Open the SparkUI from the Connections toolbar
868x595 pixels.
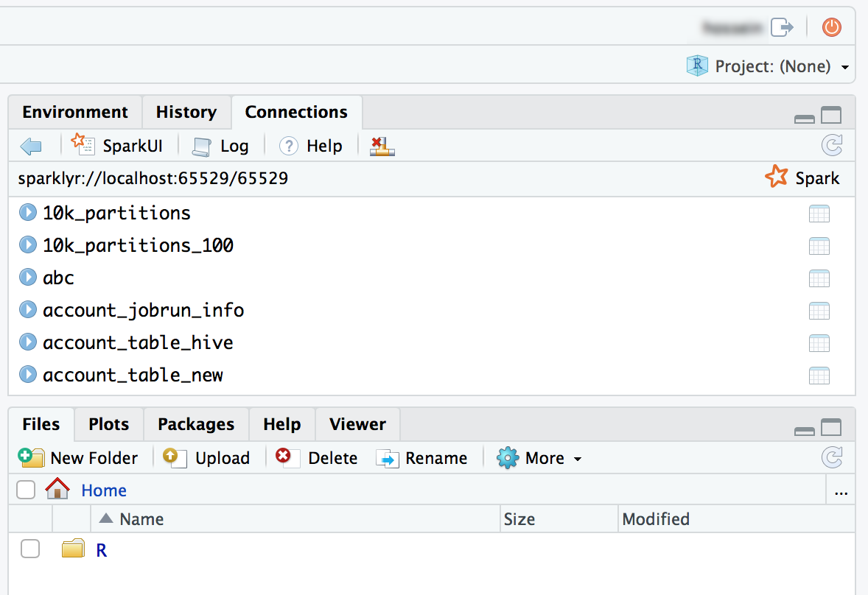click(118, 145)
